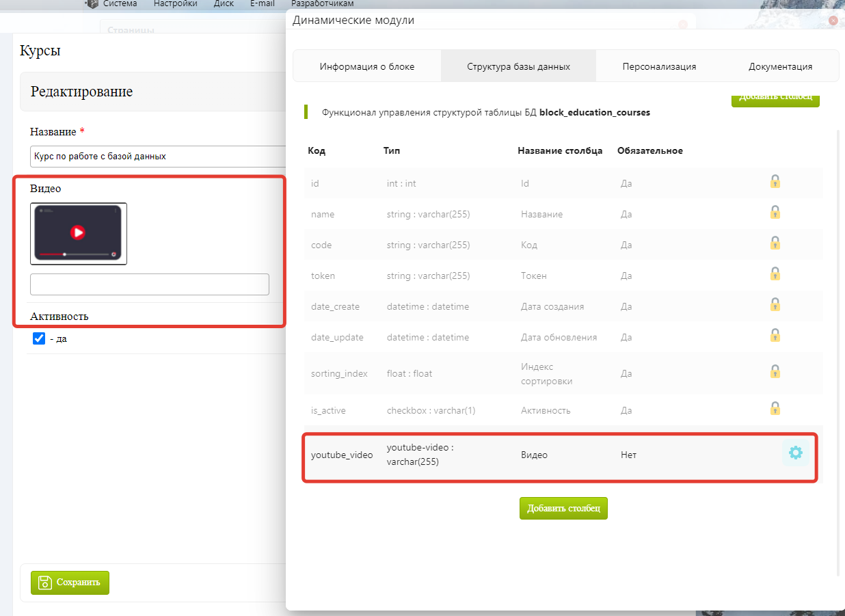
Task: Click the empty video URL input field
Action: (149, 284)
